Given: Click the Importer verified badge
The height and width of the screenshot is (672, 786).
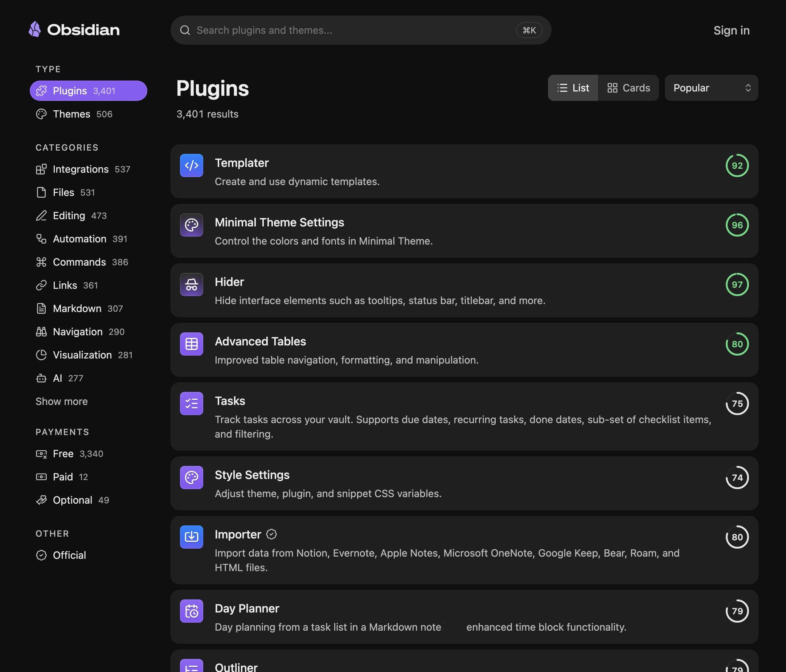Looking at the screenshot, I should 271,534.
